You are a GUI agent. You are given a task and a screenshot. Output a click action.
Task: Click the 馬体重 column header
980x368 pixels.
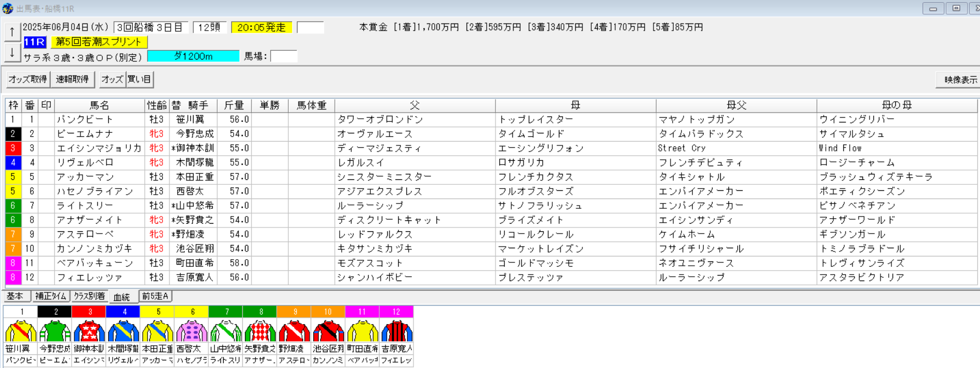[x=312, y=106]
